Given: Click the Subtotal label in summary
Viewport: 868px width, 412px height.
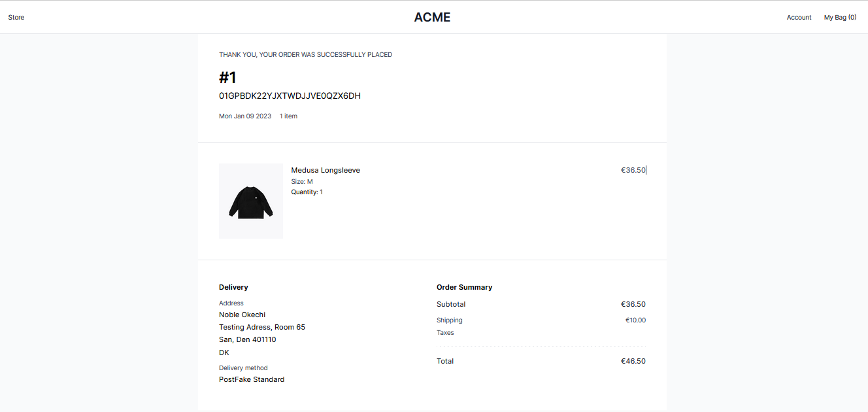Looking at the screenshot, I should pyautogui.click(x=451, y=304).
